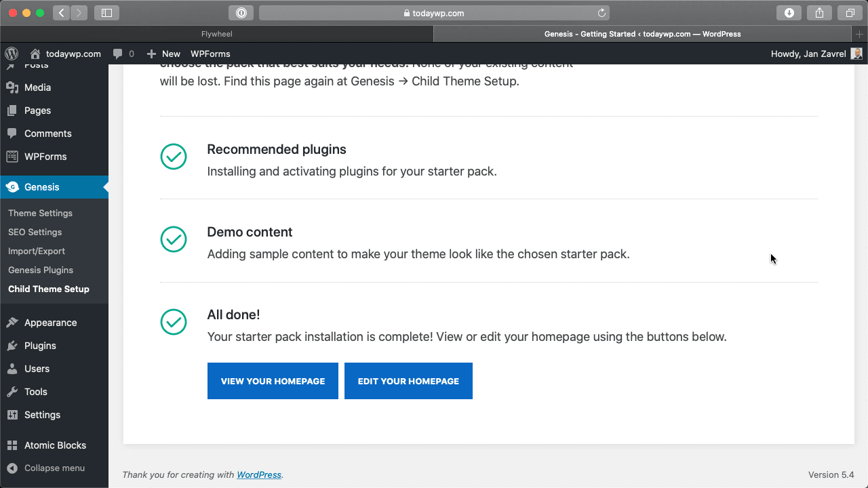Toggle the Safari sidebar button

click(106, 13)
